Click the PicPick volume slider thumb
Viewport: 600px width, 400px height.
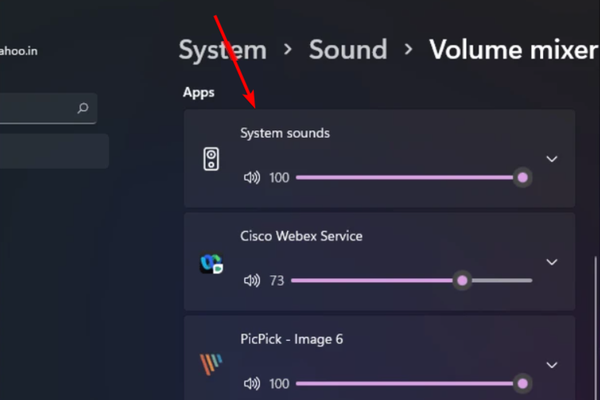tap(522, 383)
